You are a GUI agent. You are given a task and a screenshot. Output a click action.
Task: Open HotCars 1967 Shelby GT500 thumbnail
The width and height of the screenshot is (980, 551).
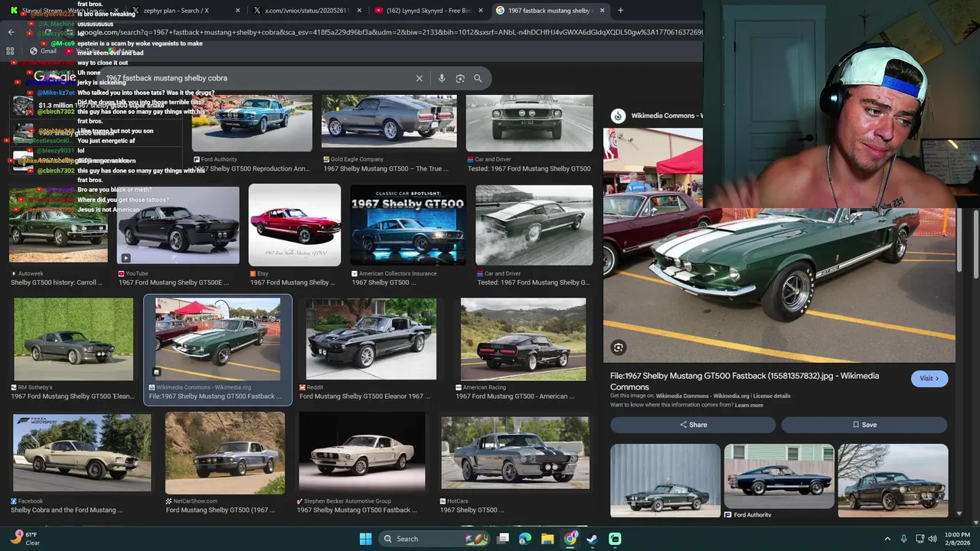pyautogui.click(x=515, y=453)
